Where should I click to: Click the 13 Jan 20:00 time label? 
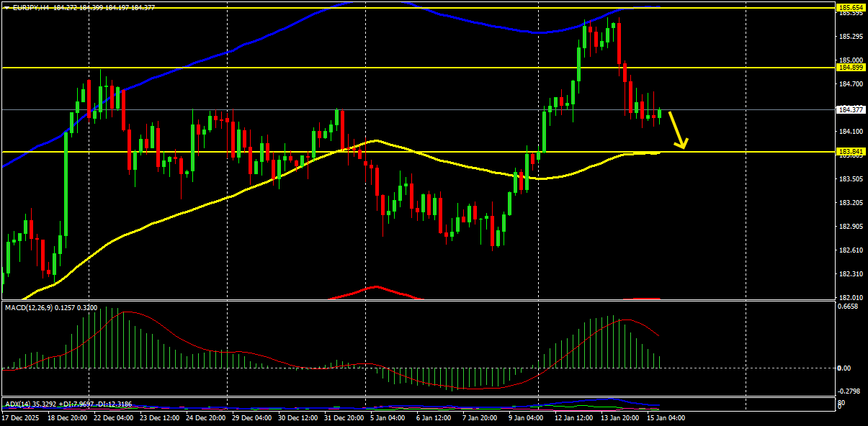pos(621,417)
